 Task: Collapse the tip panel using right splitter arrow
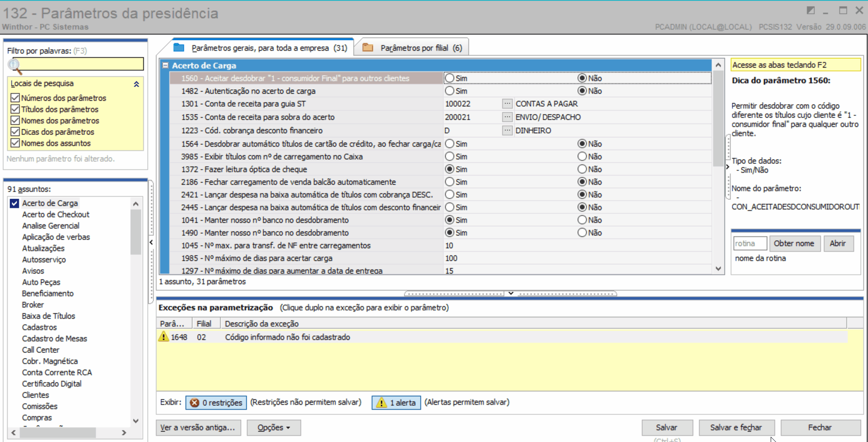click(x=727, y=167)
